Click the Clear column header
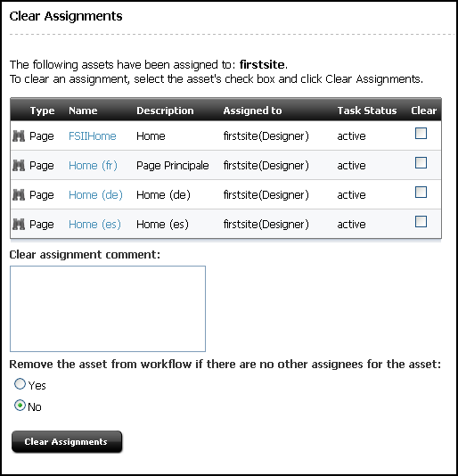458x476 pixels. tap(424, 111)
